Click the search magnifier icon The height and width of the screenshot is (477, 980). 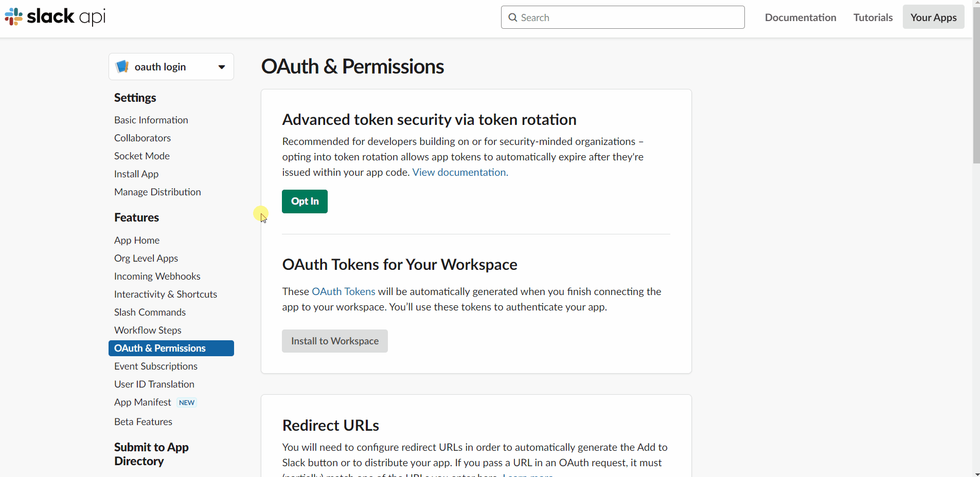(512, 17)
